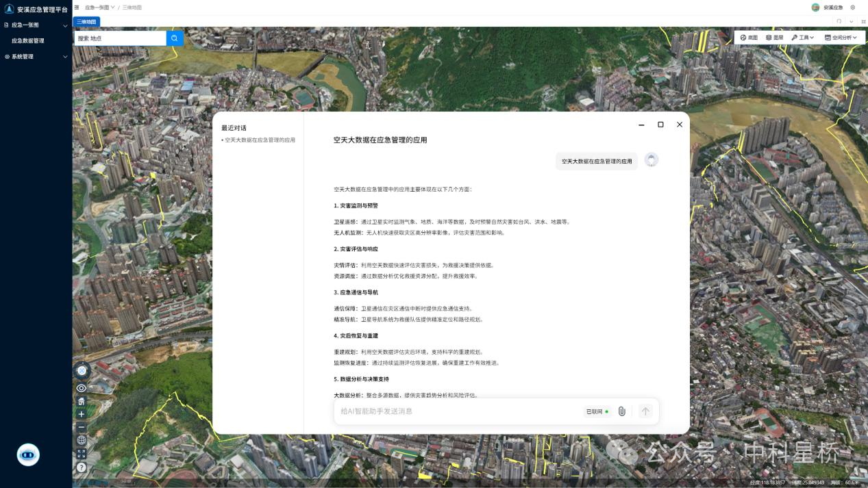Zoom in on the 3D map
The width and height of the screenshot is (868, 488).
click(82, 414)
